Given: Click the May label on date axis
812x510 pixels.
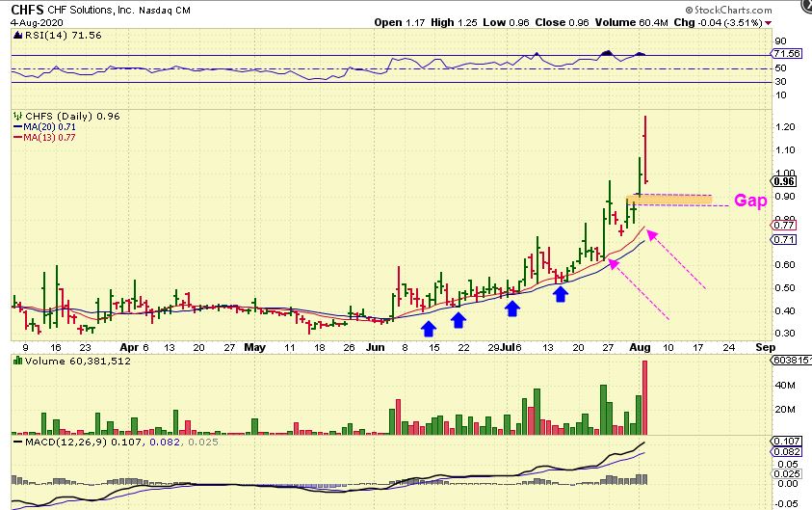Looking at the screenshot, I should pos(255,347).
